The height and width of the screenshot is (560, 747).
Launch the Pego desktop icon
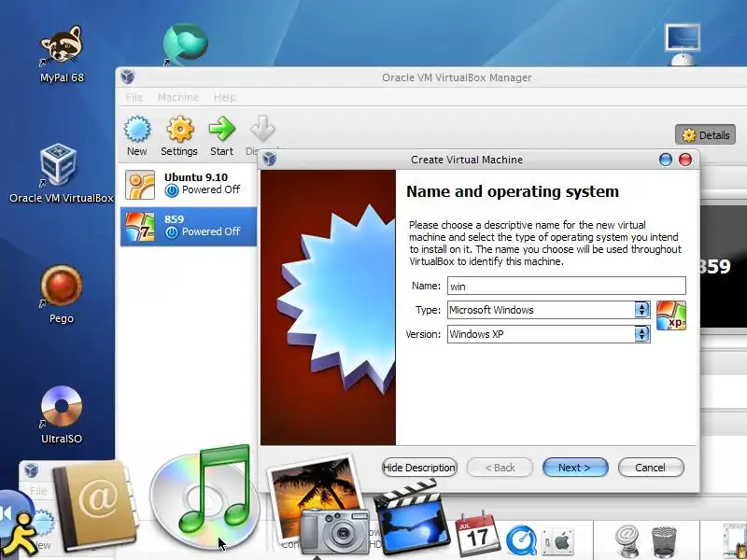coord(62,294)
